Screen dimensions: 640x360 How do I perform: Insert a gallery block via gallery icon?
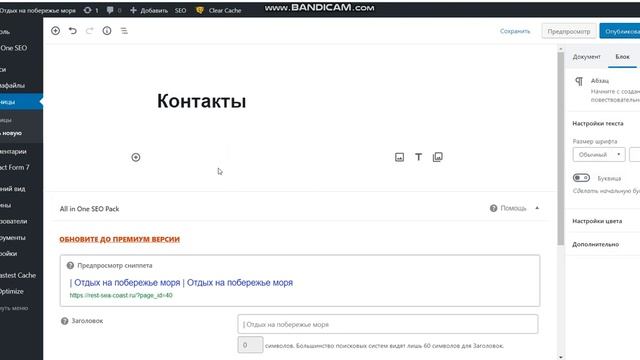[x=438, y=157]
